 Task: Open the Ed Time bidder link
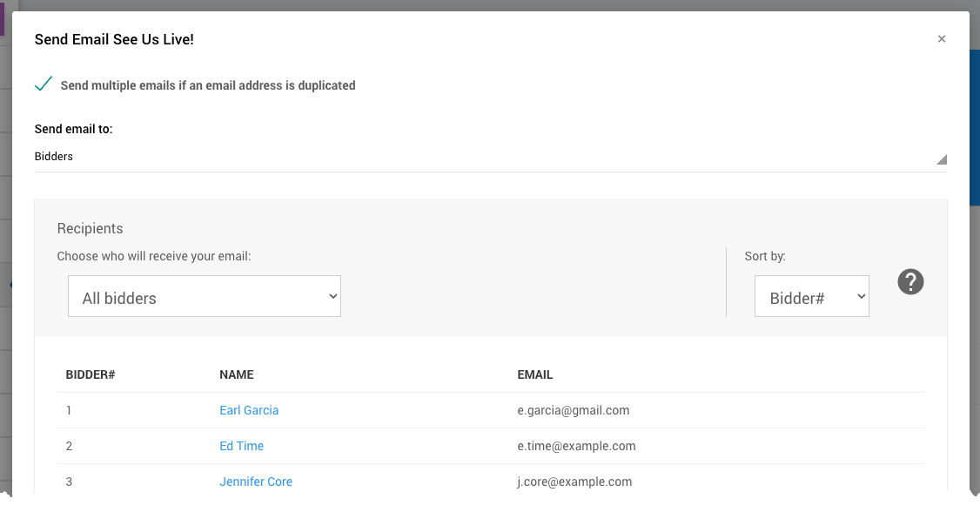point(241,446)
